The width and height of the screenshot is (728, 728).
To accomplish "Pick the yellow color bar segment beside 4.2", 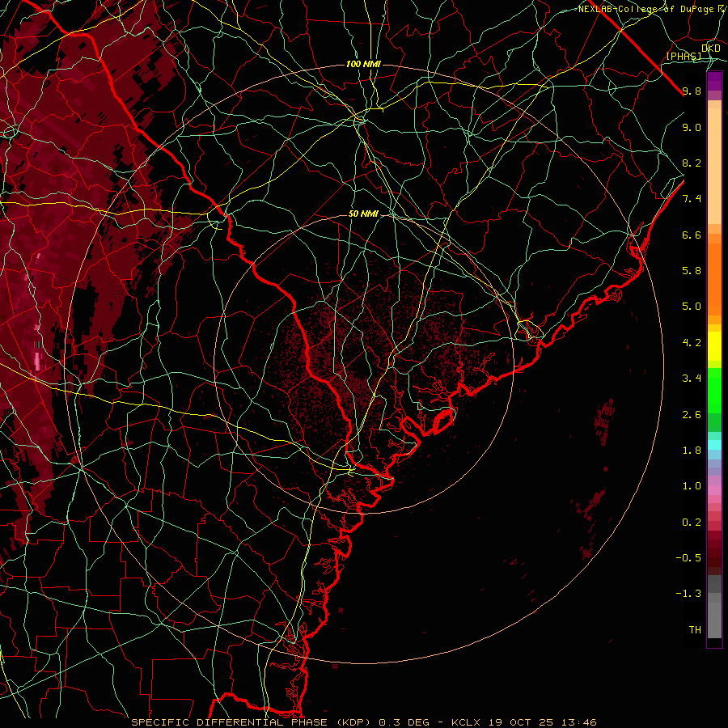I will pyautogui.click(x=714, y=346).
